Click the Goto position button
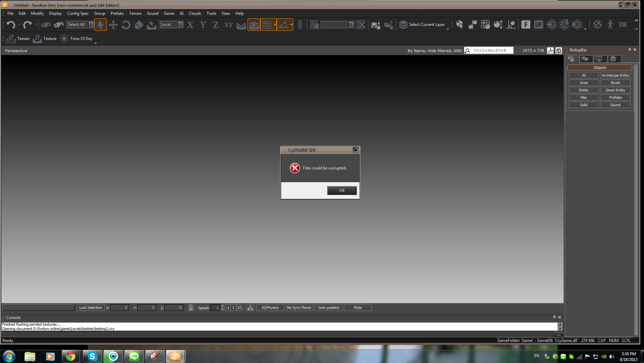 point(329,308)
